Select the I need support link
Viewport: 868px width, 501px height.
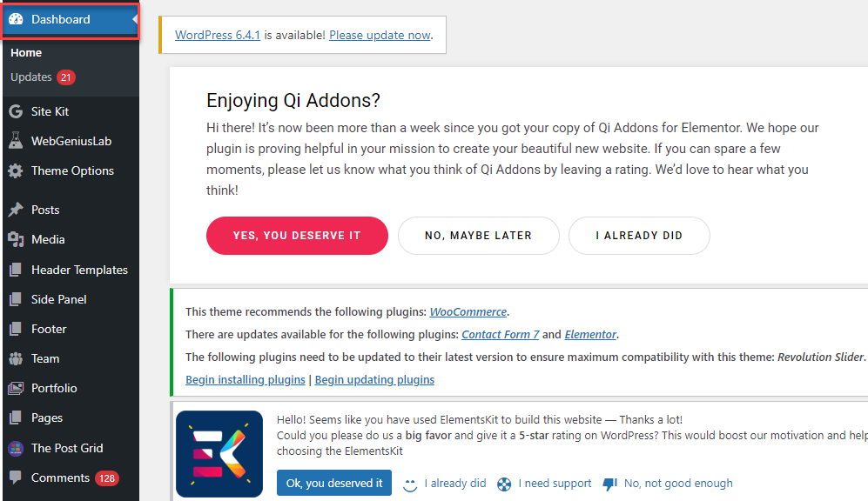click(555, 484)
